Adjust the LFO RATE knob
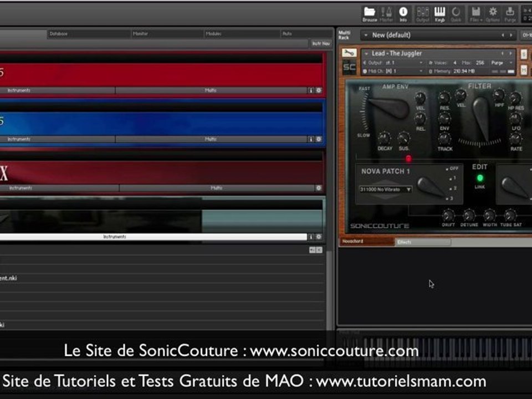The width and height of the screenshot is (532, 399). pyautogui.click(x=516, y=139)
